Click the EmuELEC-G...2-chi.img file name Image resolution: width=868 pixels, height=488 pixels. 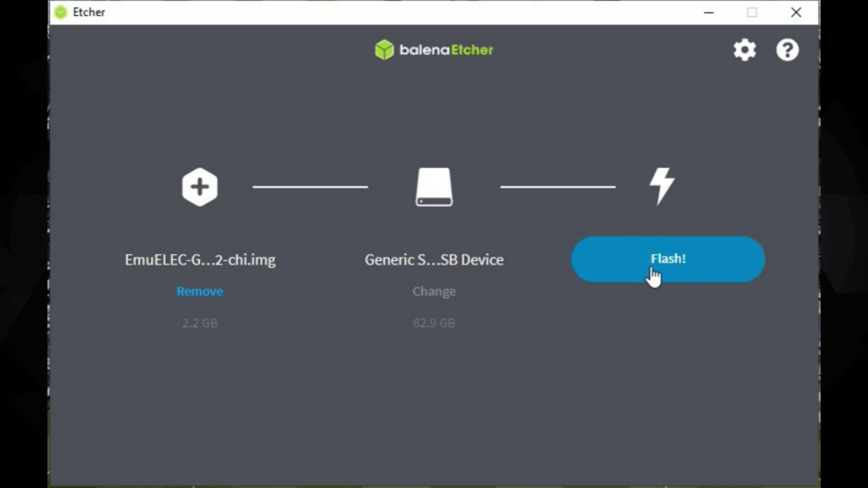[200, 259]
